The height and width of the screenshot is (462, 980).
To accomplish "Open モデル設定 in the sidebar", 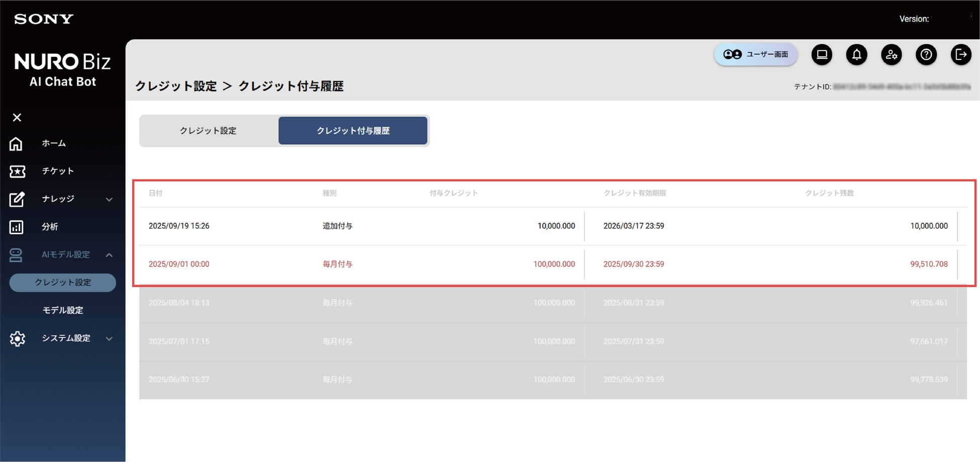I will click(63, 310).
